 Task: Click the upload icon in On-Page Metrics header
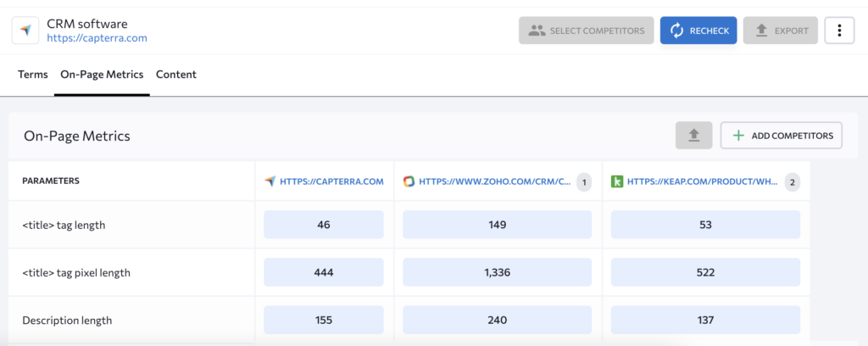(x=693, y=136)
